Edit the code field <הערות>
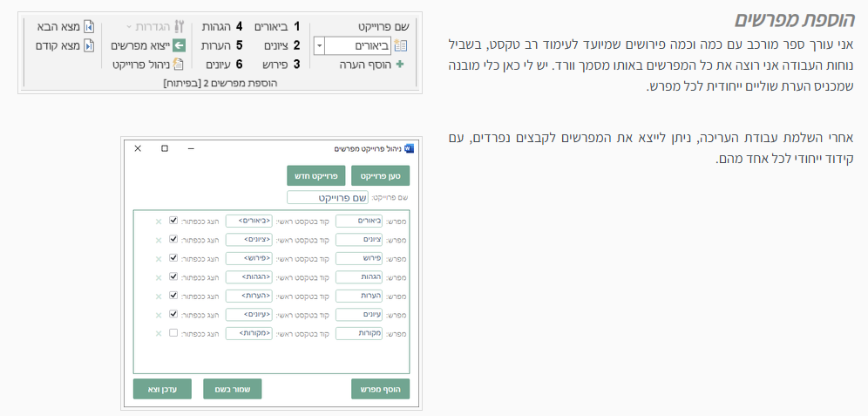The image size is (868, 416). [x=249, y=296]
